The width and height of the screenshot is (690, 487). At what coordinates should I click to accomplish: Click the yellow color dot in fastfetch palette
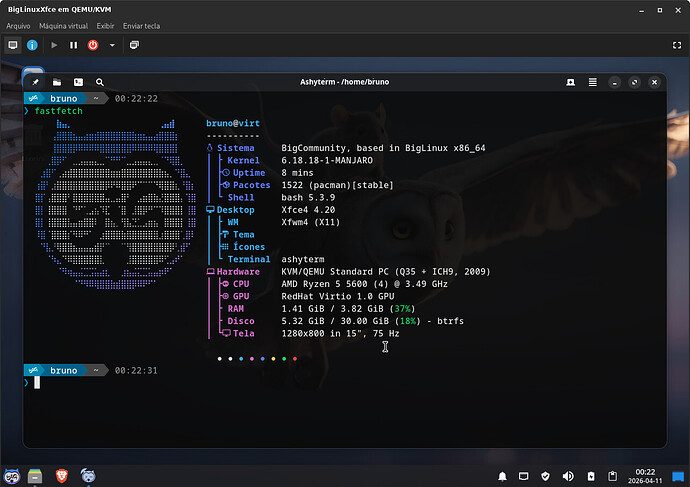coord(273,359)
